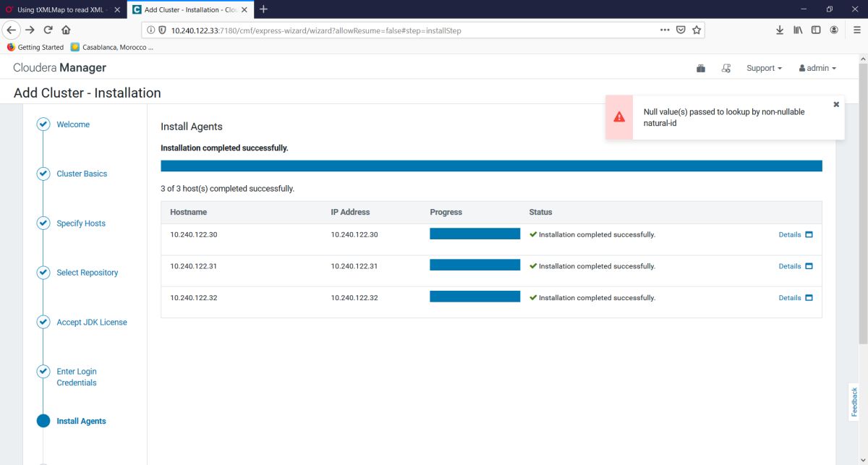868x465 pixels.
Task: Open the running commands icon in Cloudera header
Action: [x=726, y=68]
